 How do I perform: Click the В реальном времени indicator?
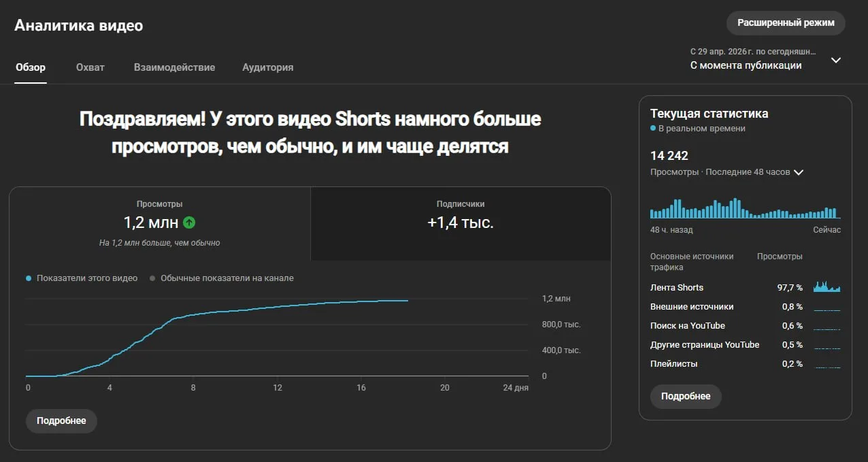click(x=698, y=128)
